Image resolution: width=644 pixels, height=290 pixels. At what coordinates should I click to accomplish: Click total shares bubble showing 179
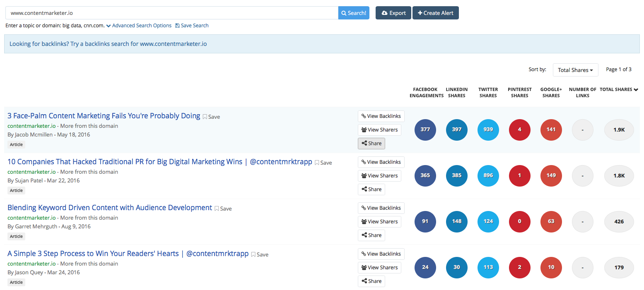[x=619, y=267]
